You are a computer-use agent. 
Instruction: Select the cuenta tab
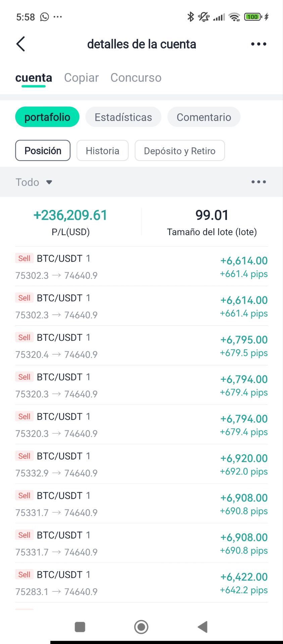[34, 77]
